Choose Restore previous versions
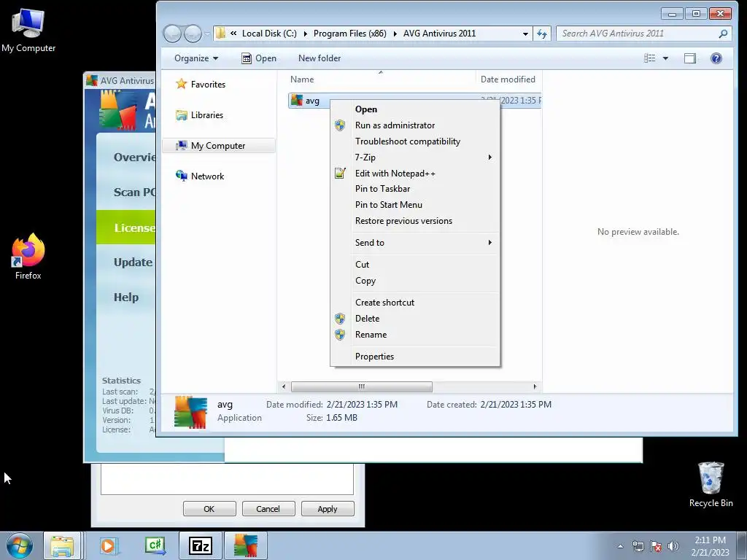747x560 pixels. (x=403, y=221)
